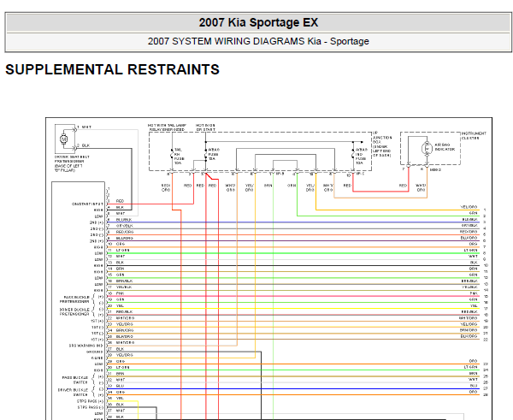Select the 'STPS PASS (-)' label
The width and height of the screenshot is (513, 420).
(91, 407)
